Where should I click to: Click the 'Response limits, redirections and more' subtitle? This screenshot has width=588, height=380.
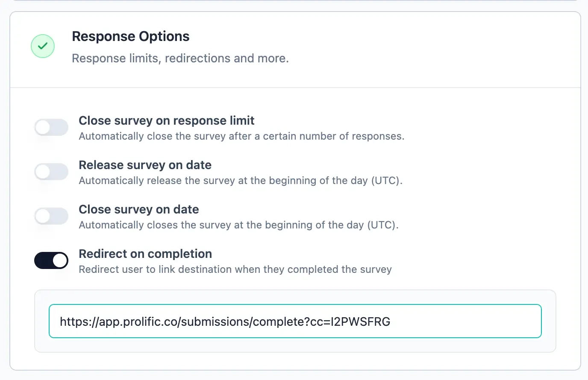click(x=180, y=58)
